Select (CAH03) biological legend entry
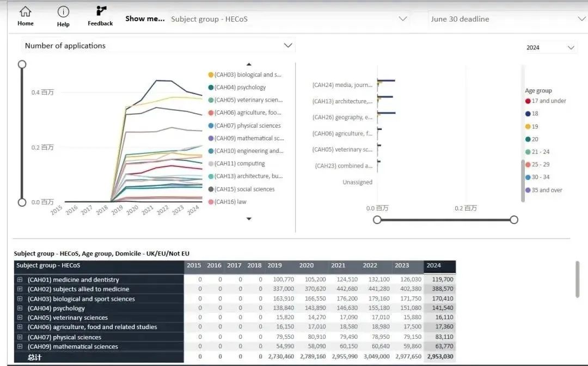The width and height of the screenshot is (588, 366). click(245, 75)
